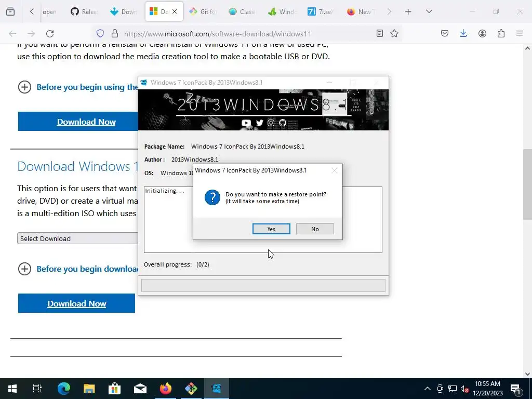
Task: Click the tracking protection shield icon
Action: point(100,34)
